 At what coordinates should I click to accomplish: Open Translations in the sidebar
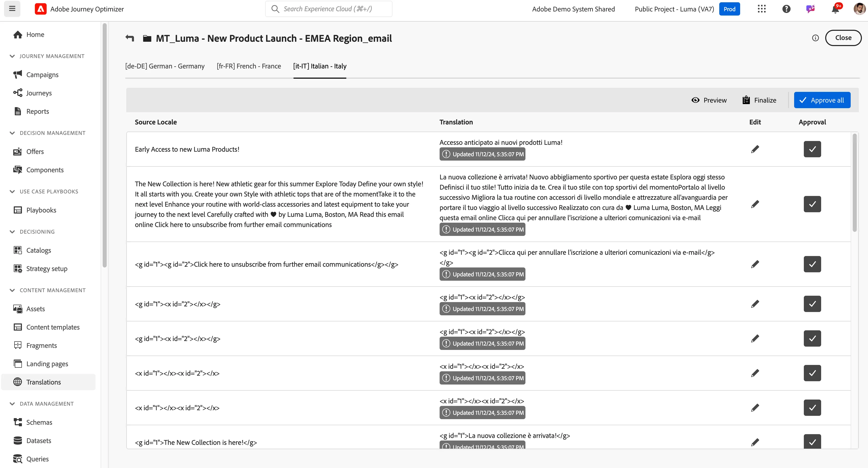coord(49,382)
